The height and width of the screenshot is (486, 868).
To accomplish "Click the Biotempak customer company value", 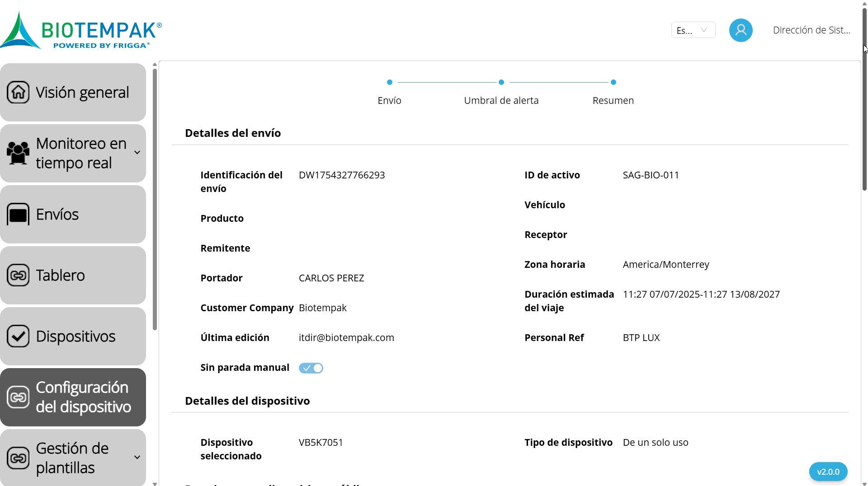I will coord(322,308).
